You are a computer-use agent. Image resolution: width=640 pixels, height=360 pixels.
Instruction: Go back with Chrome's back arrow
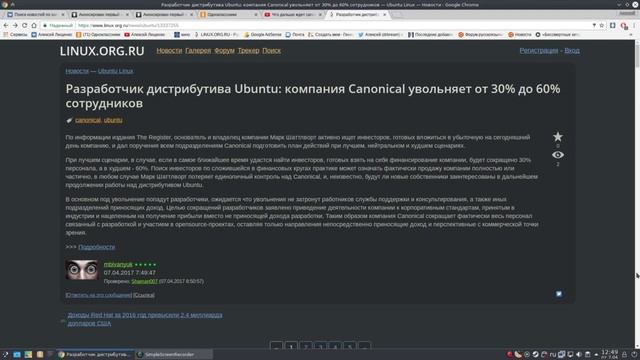pos(6,25)
